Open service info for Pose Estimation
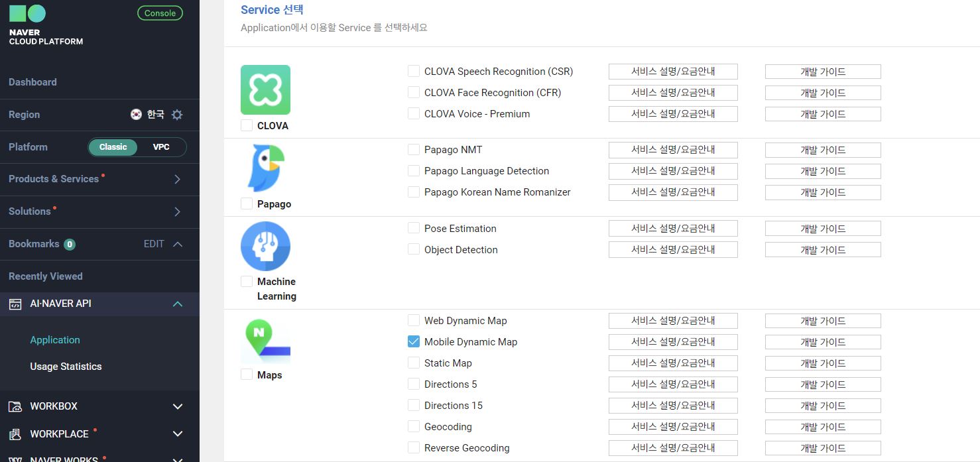 pos(673,229)
